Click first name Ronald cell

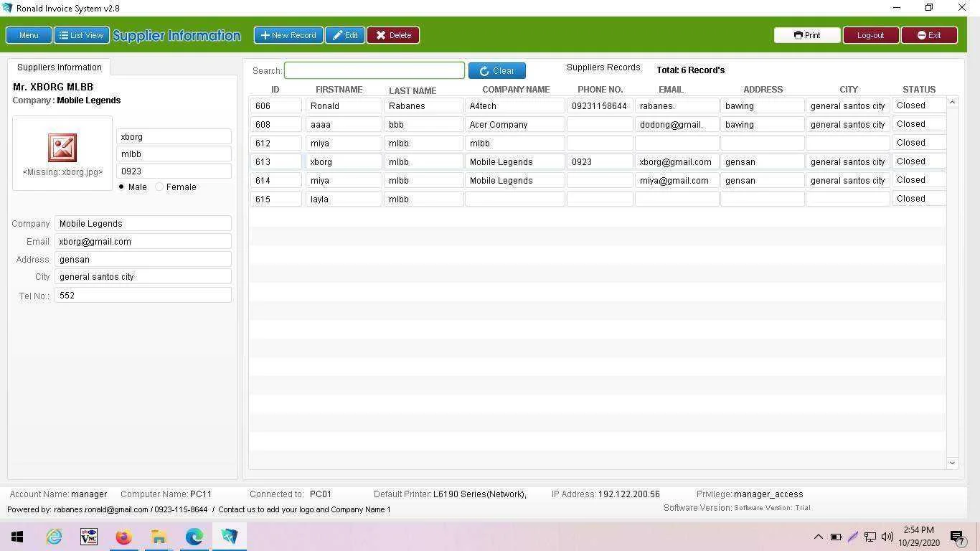pyautogui.click(x=344, y=106)
